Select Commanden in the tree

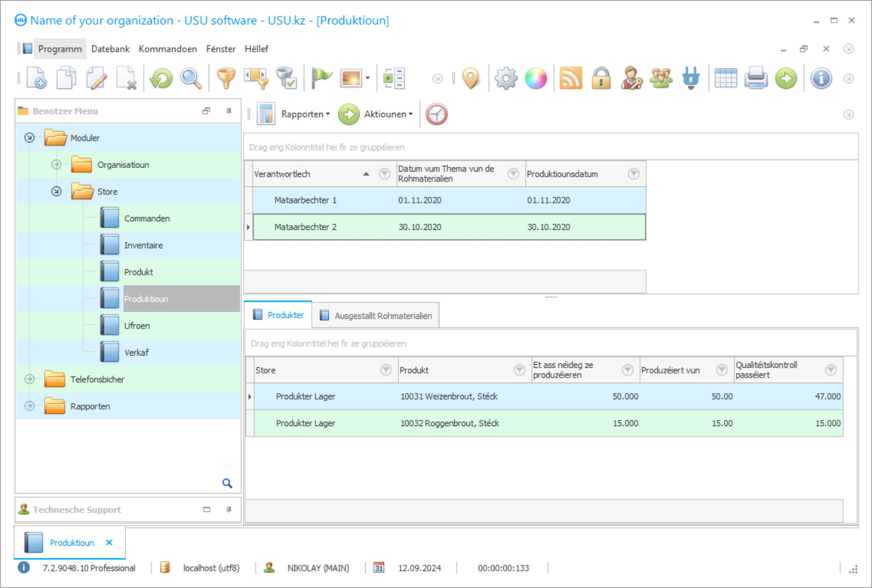pyautogui.click(x=147, y=218)
